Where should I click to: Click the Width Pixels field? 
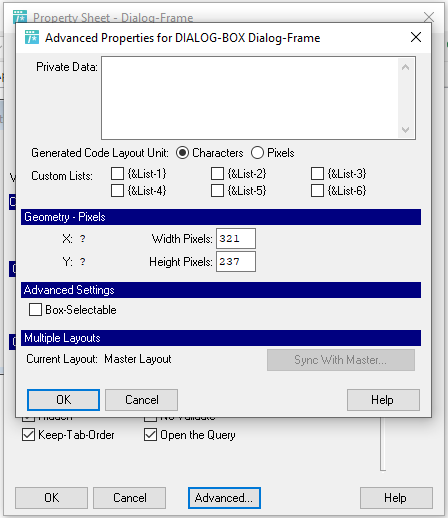click(236, 239)
